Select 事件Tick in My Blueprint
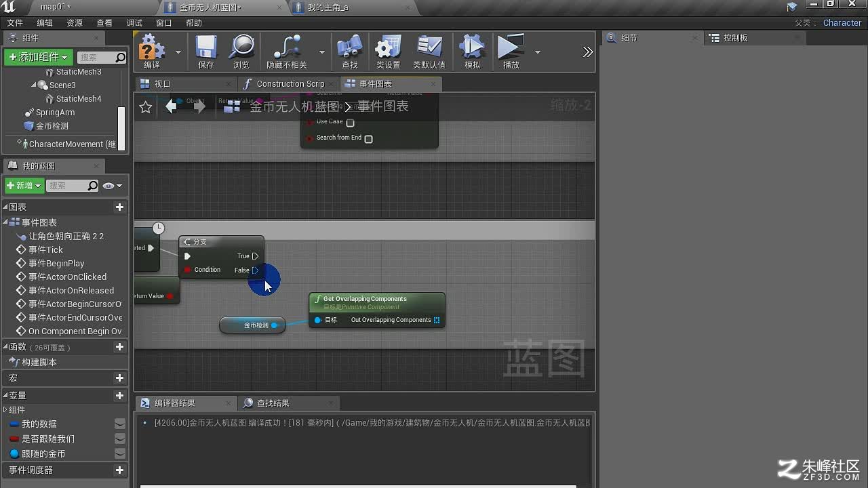 [x=45, y=250]
